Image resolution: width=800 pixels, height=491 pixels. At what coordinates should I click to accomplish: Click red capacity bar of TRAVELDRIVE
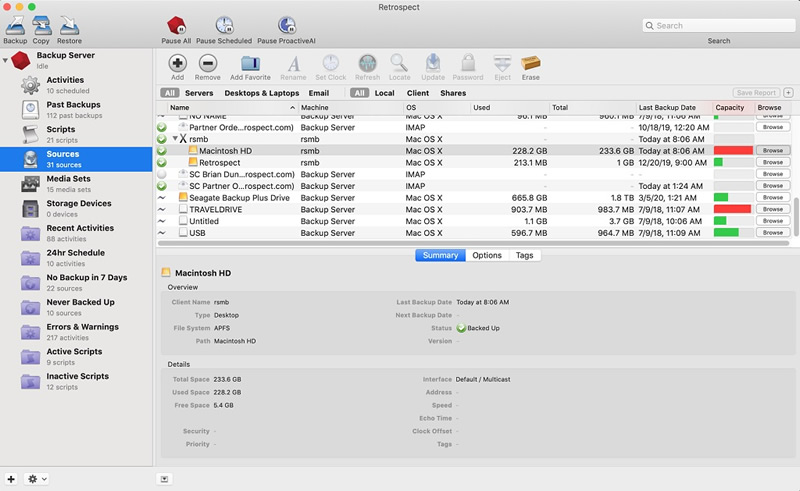coord(733,209)
